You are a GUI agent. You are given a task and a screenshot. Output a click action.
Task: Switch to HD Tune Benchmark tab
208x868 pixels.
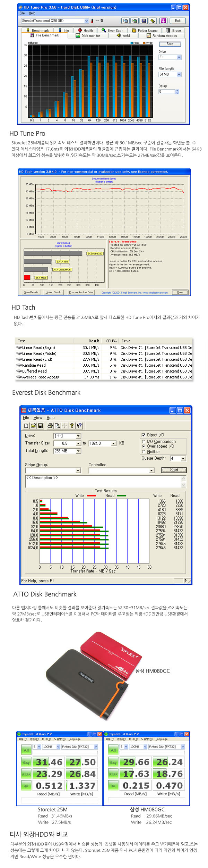click(38, 31)
